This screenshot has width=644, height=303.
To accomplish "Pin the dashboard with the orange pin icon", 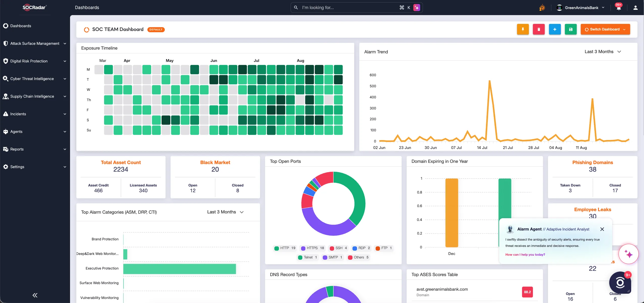I will pos(523,29).
